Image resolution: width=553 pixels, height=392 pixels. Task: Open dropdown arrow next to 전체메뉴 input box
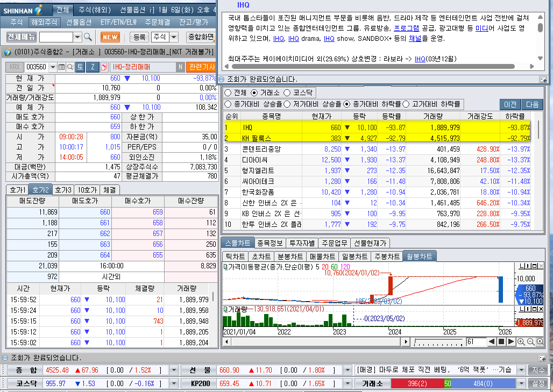(77, 37)
